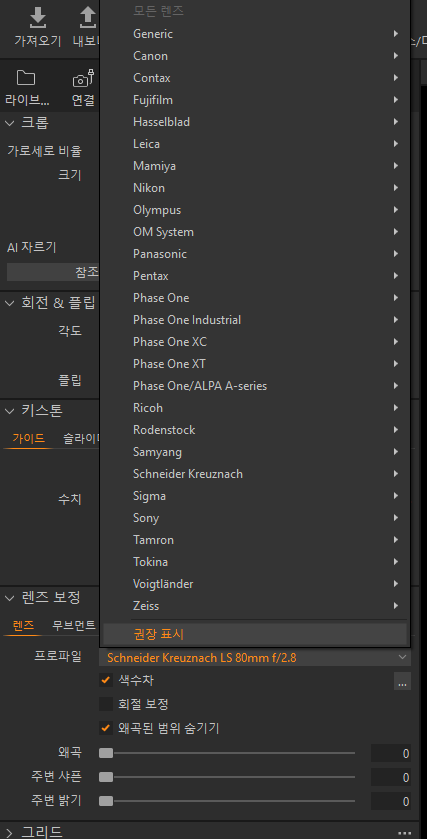
Task: Click 권장 표시 at menu bottom
Action: (x=255, y=634)
